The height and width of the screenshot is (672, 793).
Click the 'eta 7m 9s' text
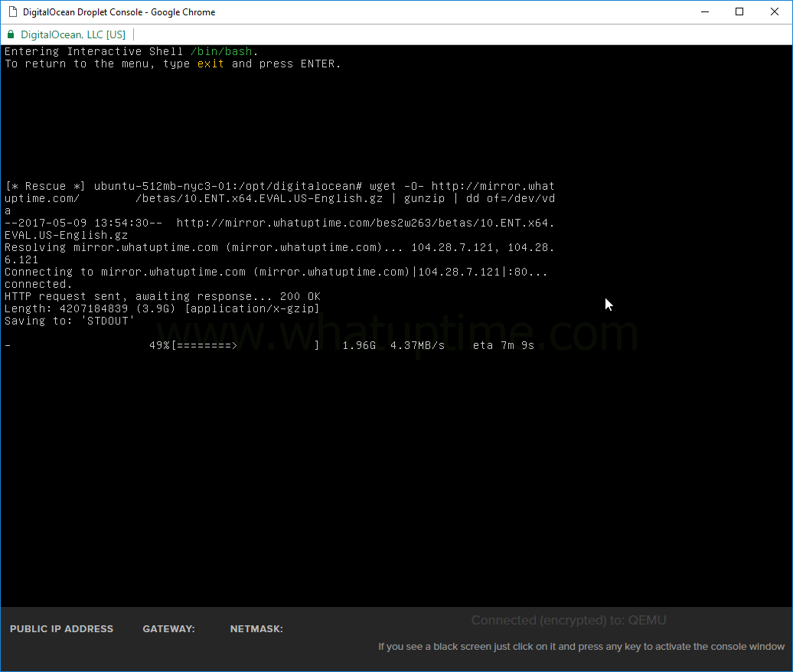point(503,345)
